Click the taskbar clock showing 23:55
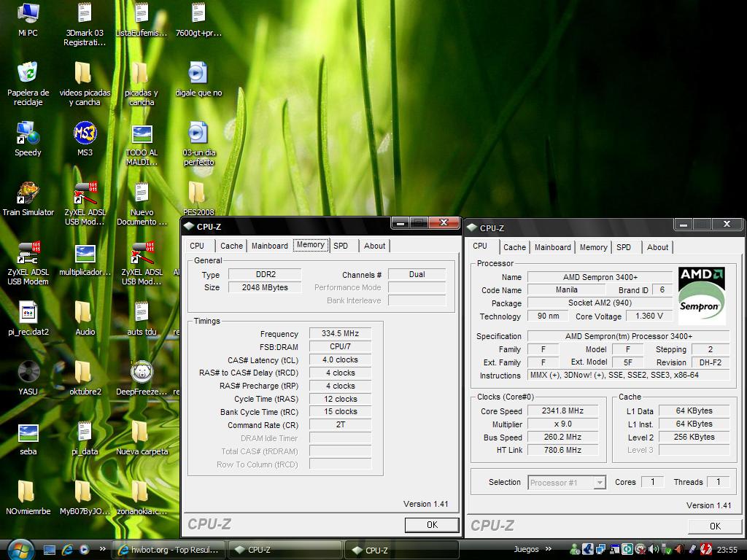The image size is (747, 560). click(727, 550)
